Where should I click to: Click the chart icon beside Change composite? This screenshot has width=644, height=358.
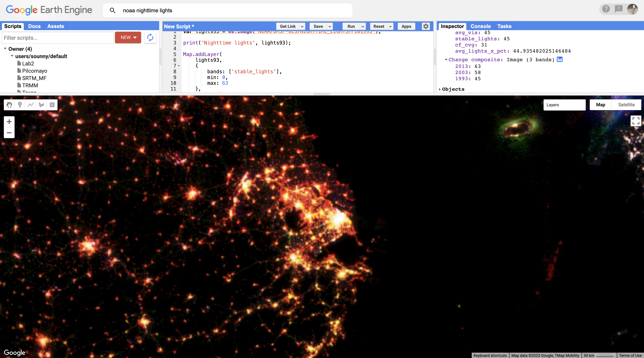(x=559, y=59)
